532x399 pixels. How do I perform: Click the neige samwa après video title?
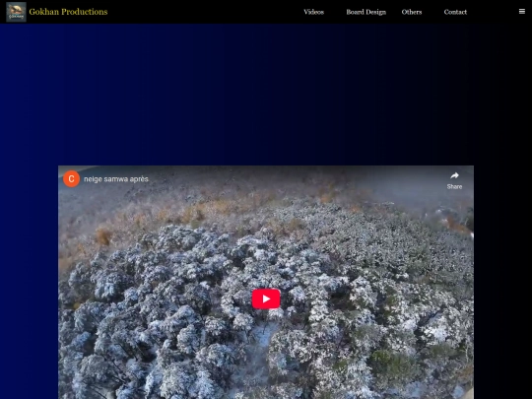[116, 179]
